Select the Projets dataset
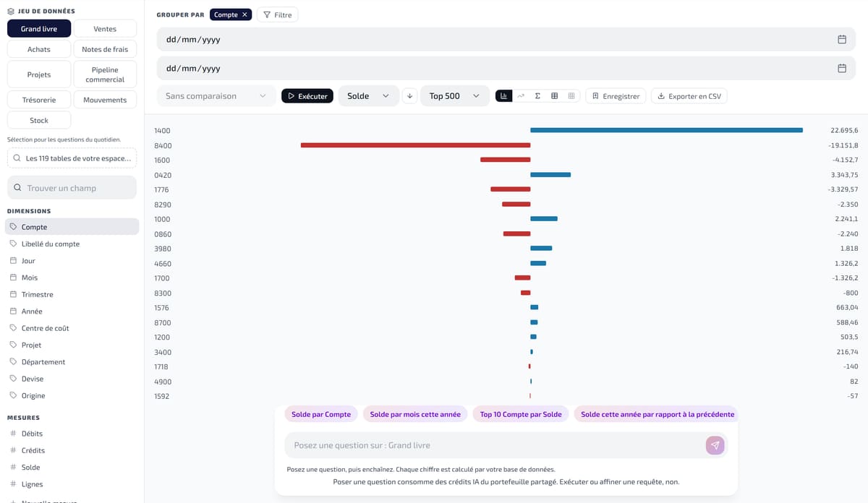The height and width of the screenshot is (503, 868). (x=39, y=74)
